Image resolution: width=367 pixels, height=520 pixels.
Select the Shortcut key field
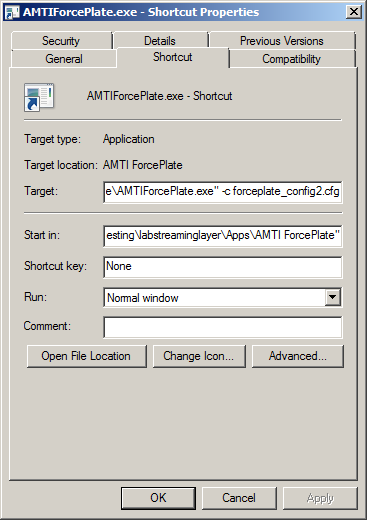[222, 267]
